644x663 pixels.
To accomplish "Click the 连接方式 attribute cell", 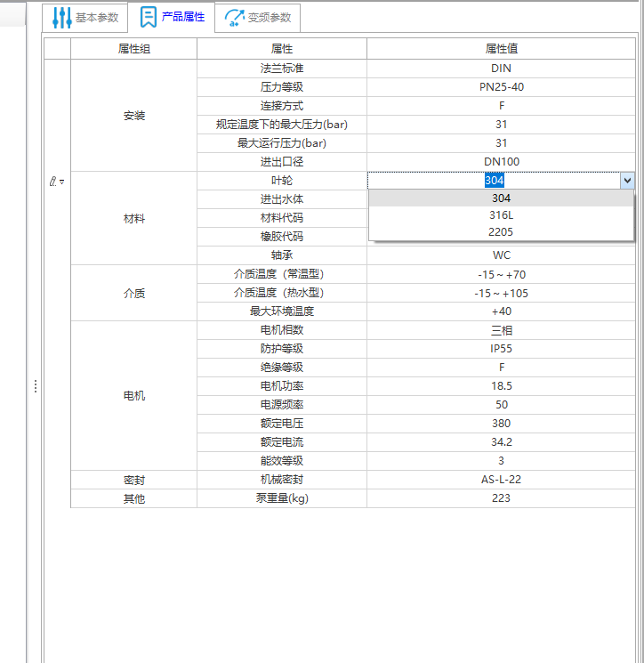I will click(282, 106).
